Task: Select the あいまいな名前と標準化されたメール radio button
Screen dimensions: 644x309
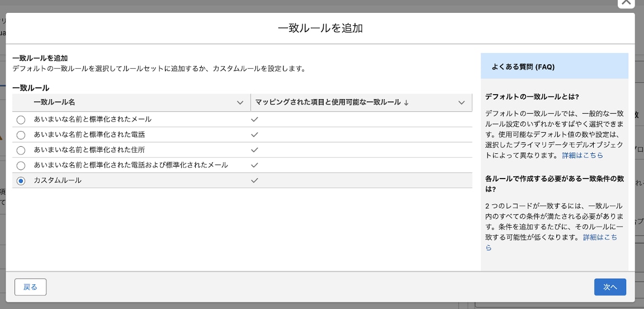Action: coord(21,120)
